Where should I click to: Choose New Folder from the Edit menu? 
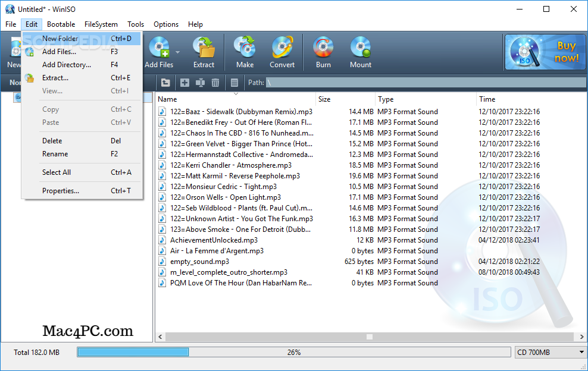tap(82, 39)
